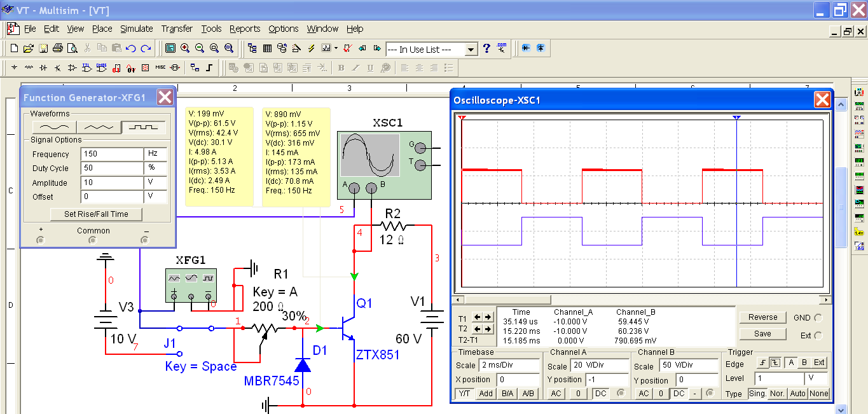The image size is (868, 414).
Task: Select falling edge trigger icon
Action: (776, 362)
